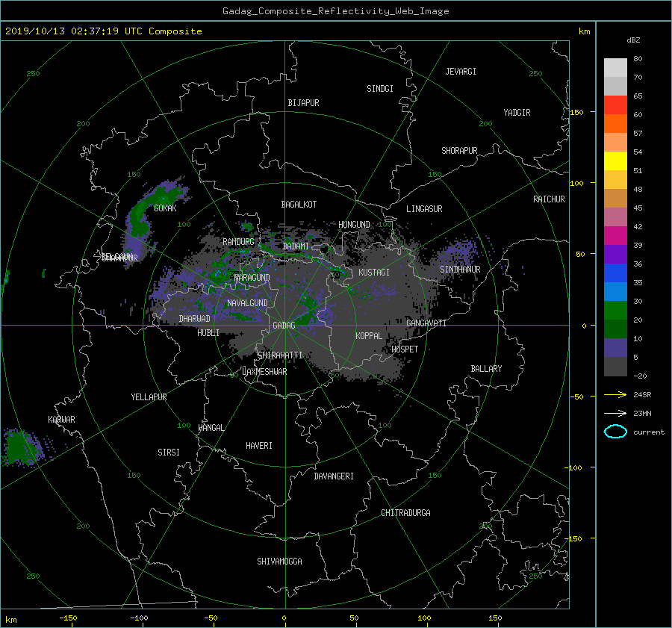This screenshot has width=672, height=628.
Task: Click the slate purple 10 dBZ swatch
Action: pyautogui.click(x=615, y=348)
